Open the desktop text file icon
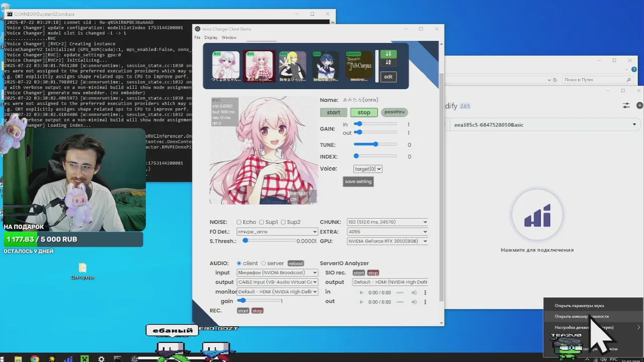Image resolution: width=644 pixels, height=362 pixels. pos(83,271)
